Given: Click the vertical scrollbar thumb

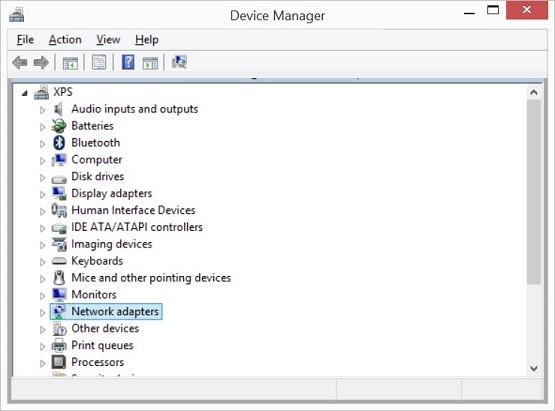Looking at the screenshot, I should pos(534,192).
